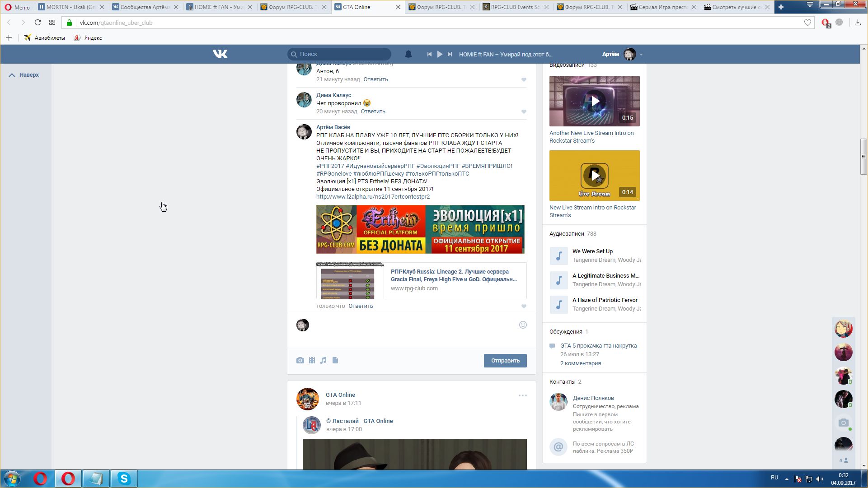Play 'A Legitimate Business M...' audio
868x488 pixels.
point(558,280)
